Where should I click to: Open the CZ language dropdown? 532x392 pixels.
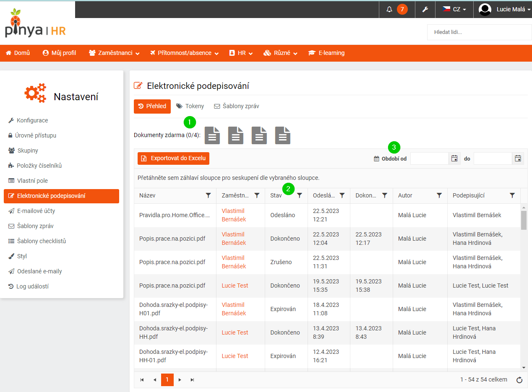[x=454, y=9]
